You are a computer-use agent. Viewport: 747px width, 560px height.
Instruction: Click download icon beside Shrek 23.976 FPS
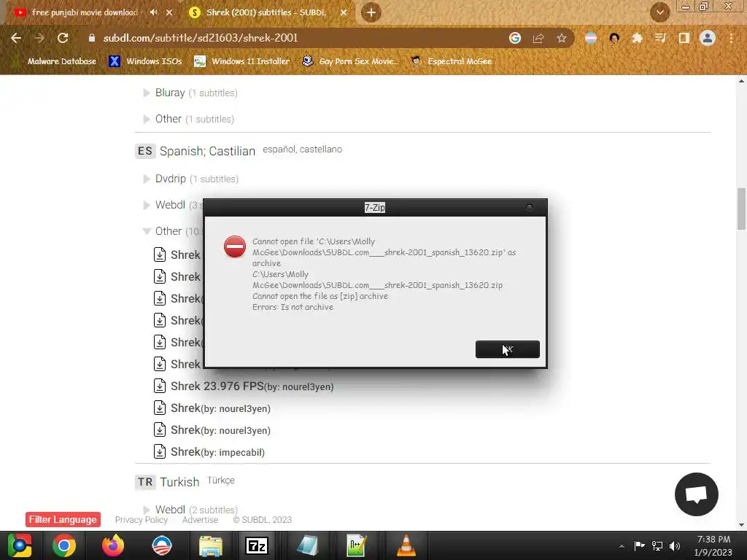coord(160,386)
